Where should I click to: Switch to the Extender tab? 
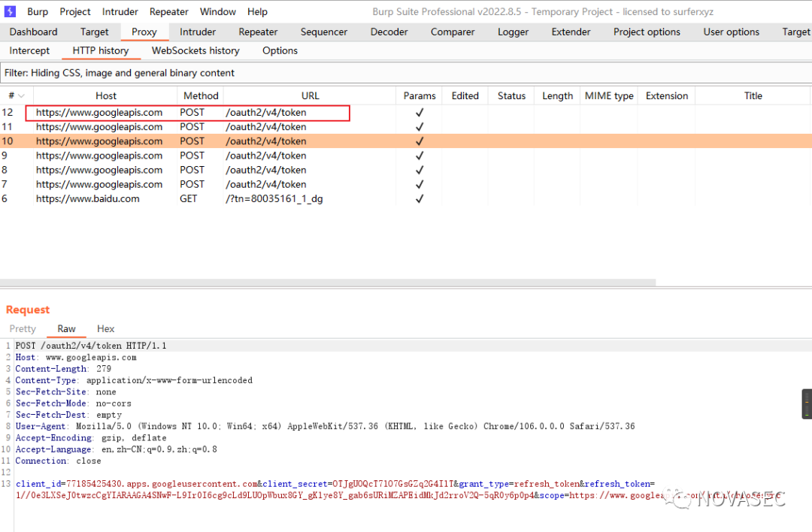point(571,32)
